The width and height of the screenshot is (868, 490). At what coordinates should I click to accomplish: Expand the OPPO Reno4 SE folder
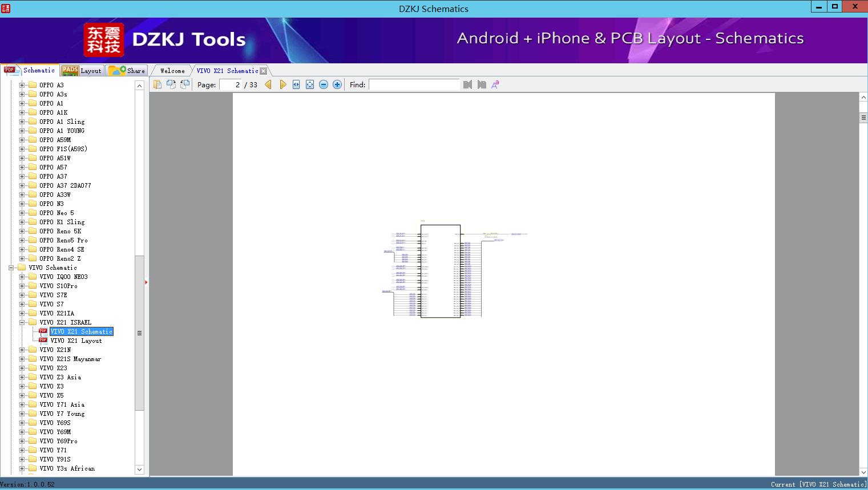click(22, 249)
